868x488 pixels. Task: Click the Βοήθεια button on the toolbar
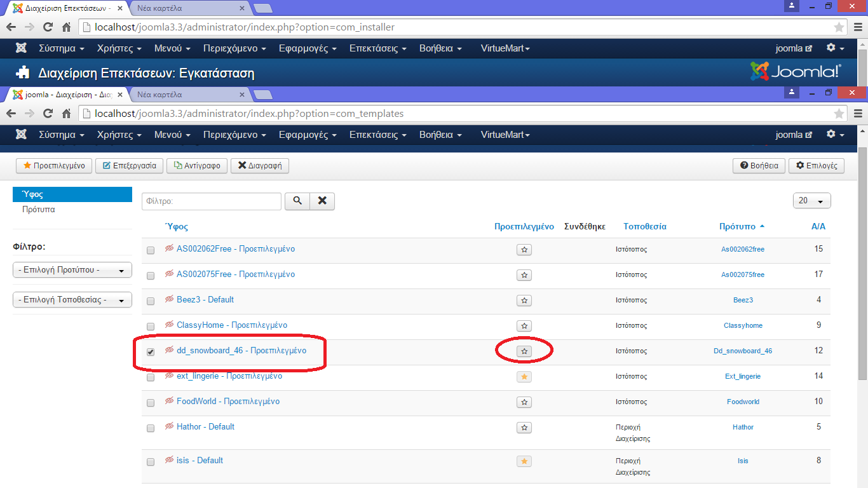tap(759, 166)
